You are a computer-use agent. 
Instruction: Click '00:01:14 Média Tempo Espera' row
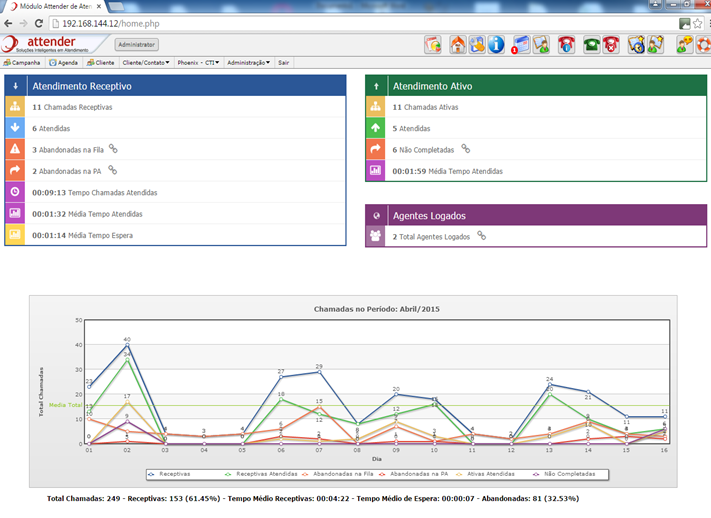[x=175, y=235]
